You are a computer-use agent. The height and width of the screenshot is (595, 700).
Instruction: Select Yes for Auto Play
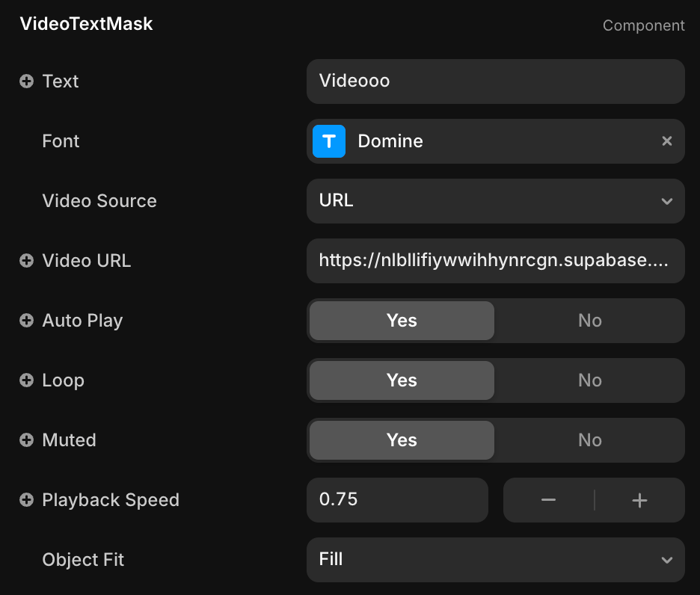402,321
